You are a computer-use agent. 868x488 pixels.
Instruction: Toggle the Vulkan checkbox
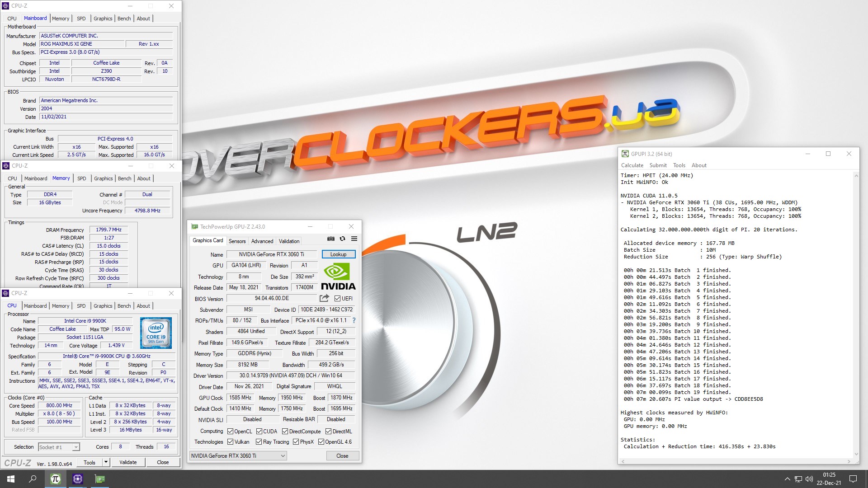click(x=230, y=441)
